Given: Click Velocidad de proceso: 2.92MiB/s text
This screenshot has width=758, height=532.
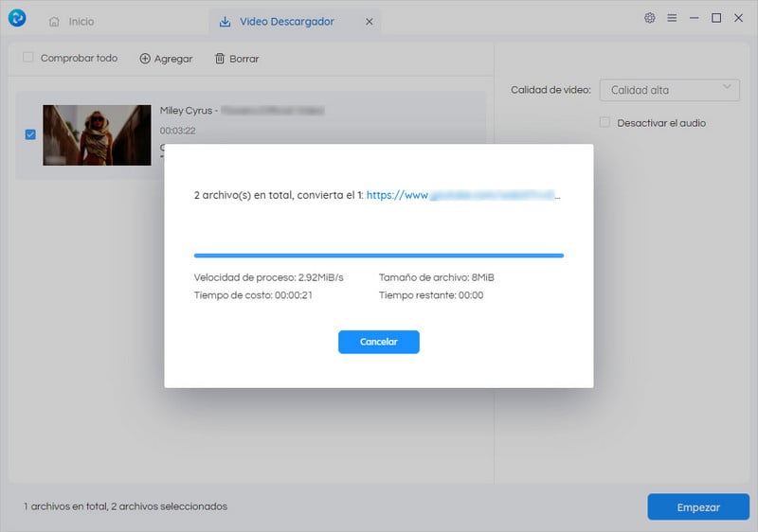Looking at the screenshot, I should (268, 277).
